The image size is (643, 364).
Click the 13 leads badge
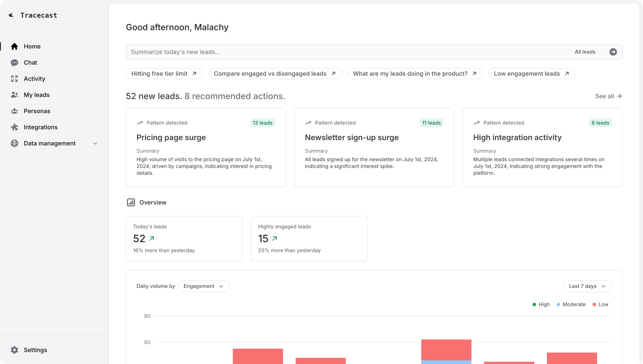[x=263, y=123]
